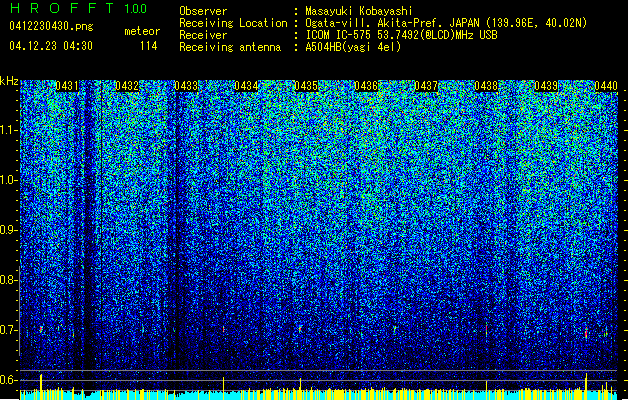The image size is (629, 400).
Task: Click the date stamp 04.12.23 04:30
Action: coord(51,46)
